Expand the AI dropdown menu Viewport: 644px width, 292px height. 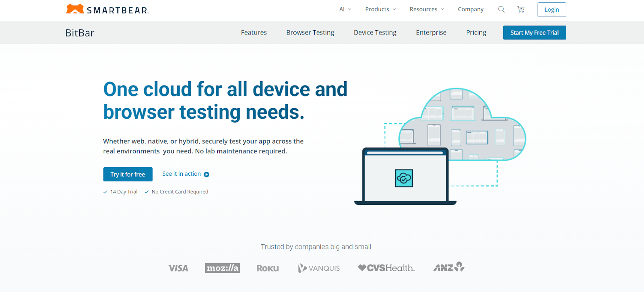tap(345, 9)
